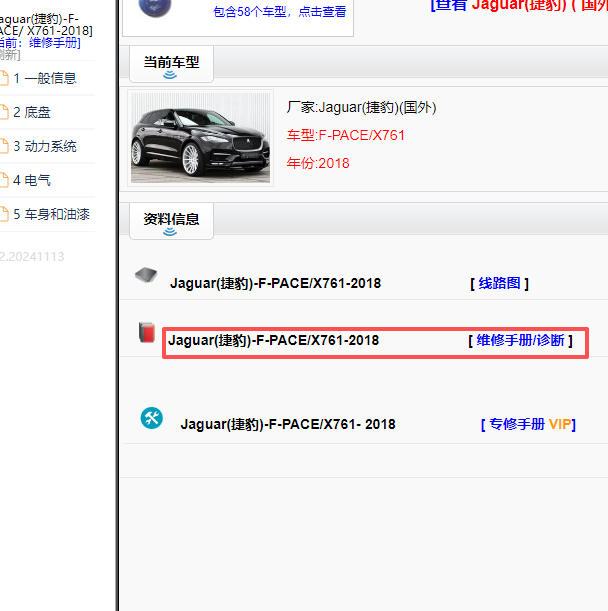Open tree item 1 一般信息
608x611 pixels.
point(45,78)
